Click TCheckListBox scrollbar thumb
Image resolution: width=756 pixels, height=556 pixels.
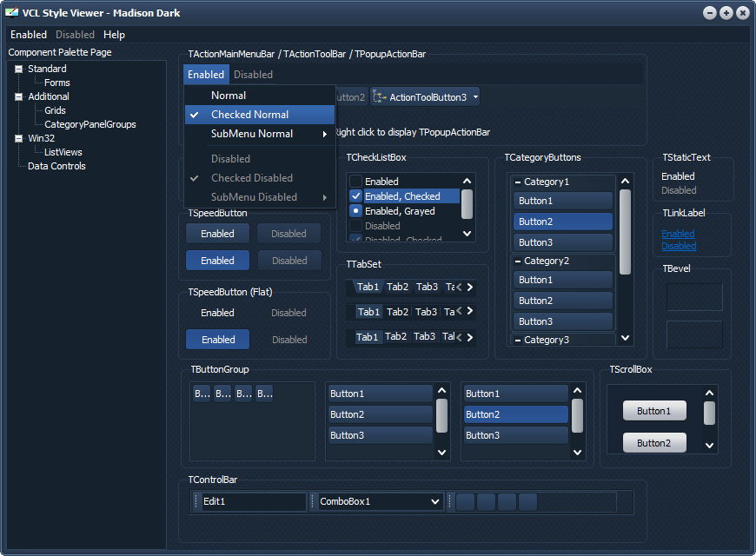tap(467, 204)
